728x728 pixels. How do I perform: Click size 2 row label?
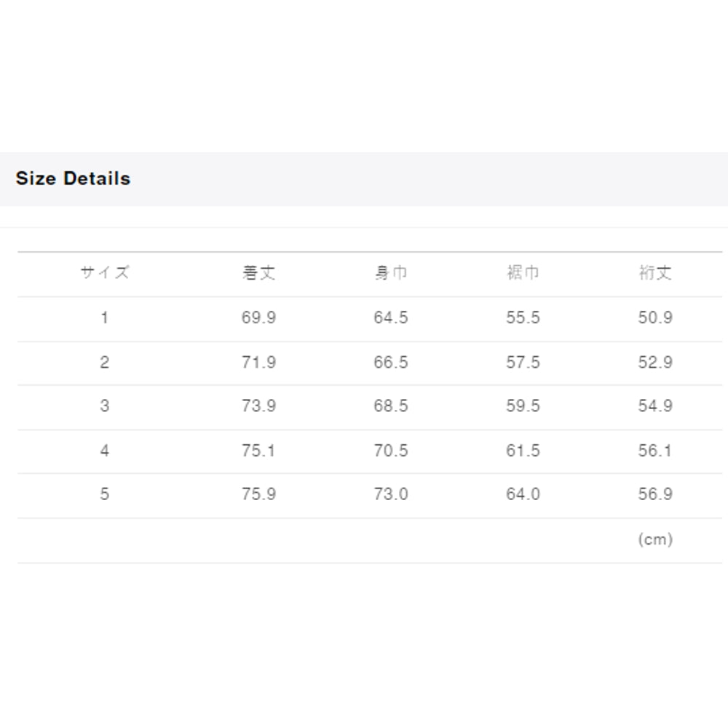click(x=105, y=362)
